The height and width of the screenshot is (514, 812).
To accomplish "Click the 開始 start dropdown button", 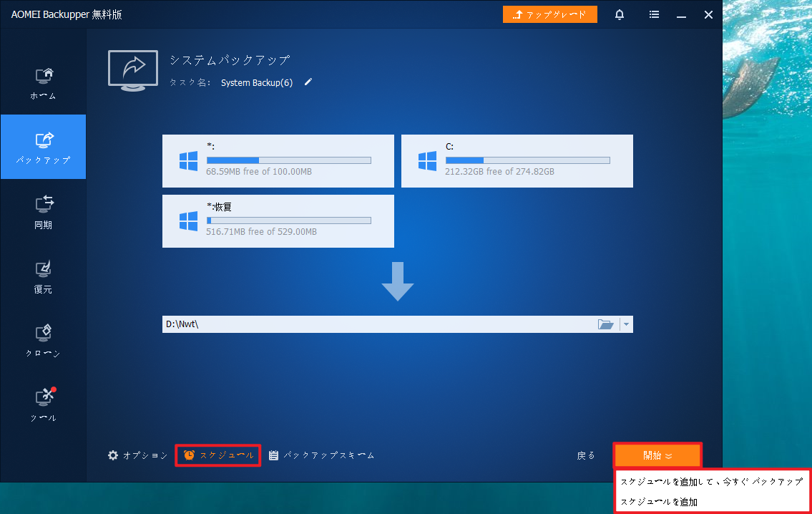I will [657, 455].
